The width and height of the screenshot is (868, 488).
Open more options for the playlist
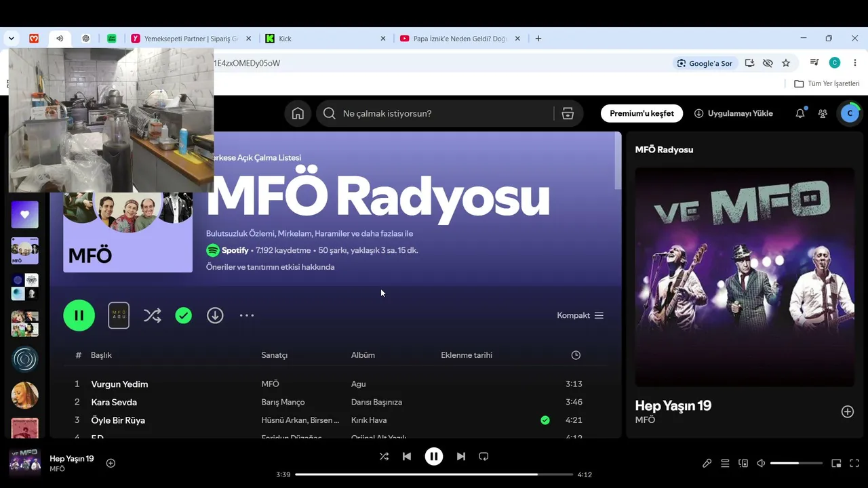pyautogui.click(x=247, y=315)
